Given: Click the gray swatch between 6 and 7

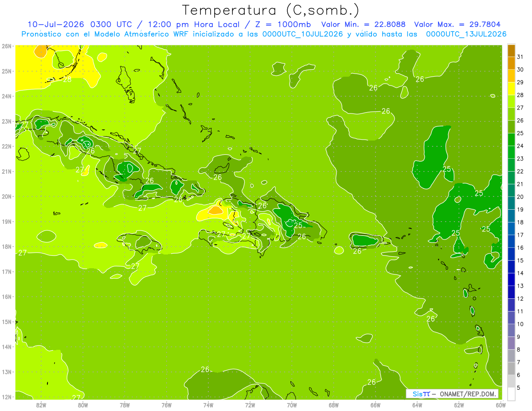Looking at the screenshot, I should [511, 368].
